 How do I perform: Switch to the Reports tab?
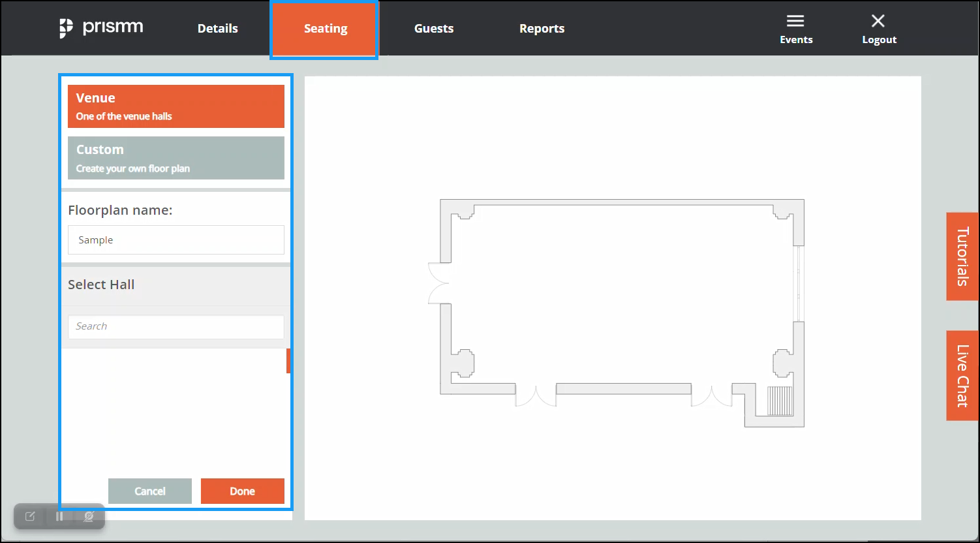pyautogui.click(x=542, y=29)
